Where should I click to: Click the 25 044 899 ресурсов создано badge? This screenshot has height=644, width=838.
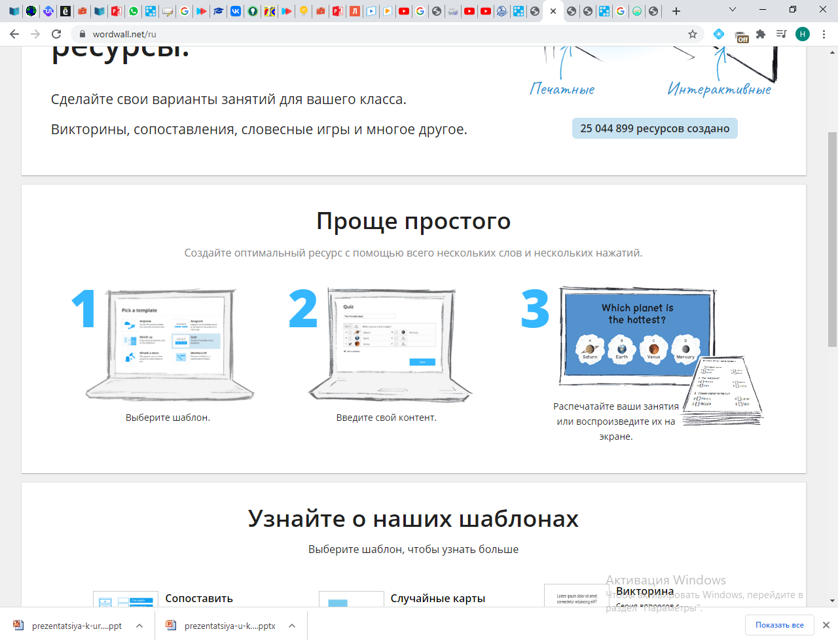pyautogui.click(x=655, y=128)
